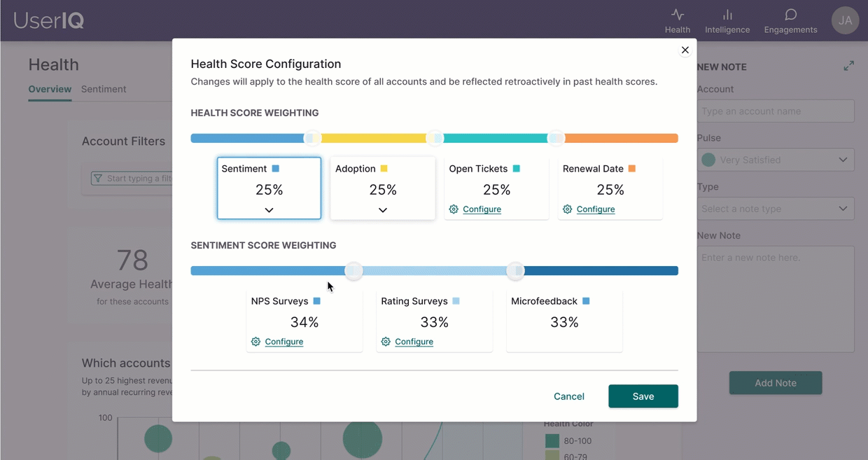
Task: Save the health score configuration
Action: [643, 396]
